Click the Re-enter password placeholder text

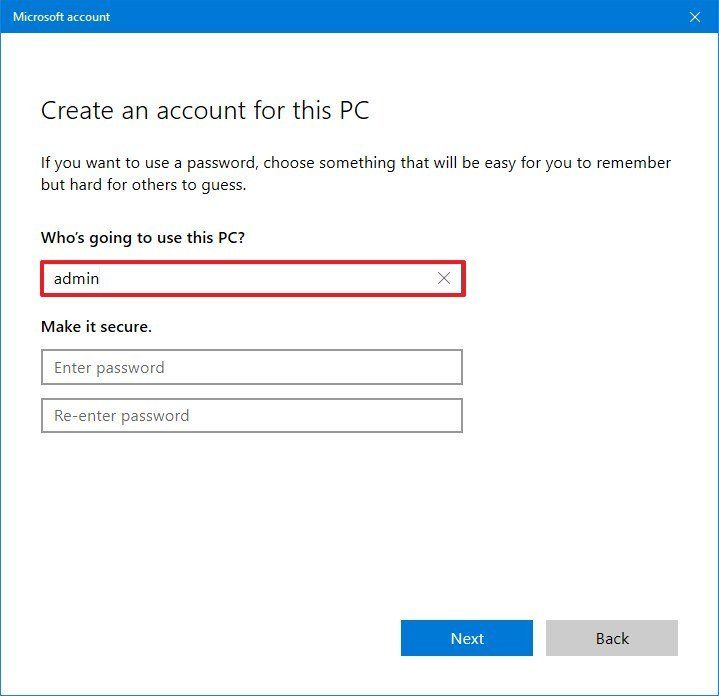click(122, 416)
